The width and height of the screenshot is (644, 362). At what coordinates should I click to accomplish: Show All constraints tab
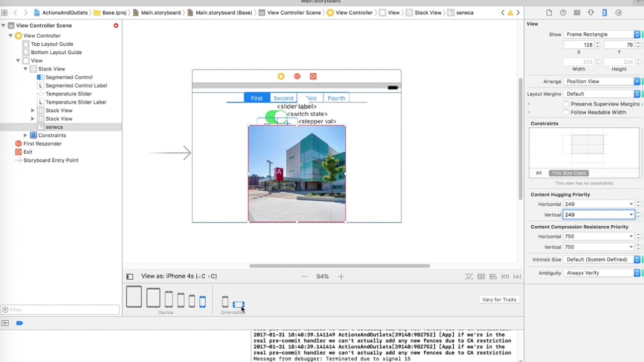[x=539, y=173]
